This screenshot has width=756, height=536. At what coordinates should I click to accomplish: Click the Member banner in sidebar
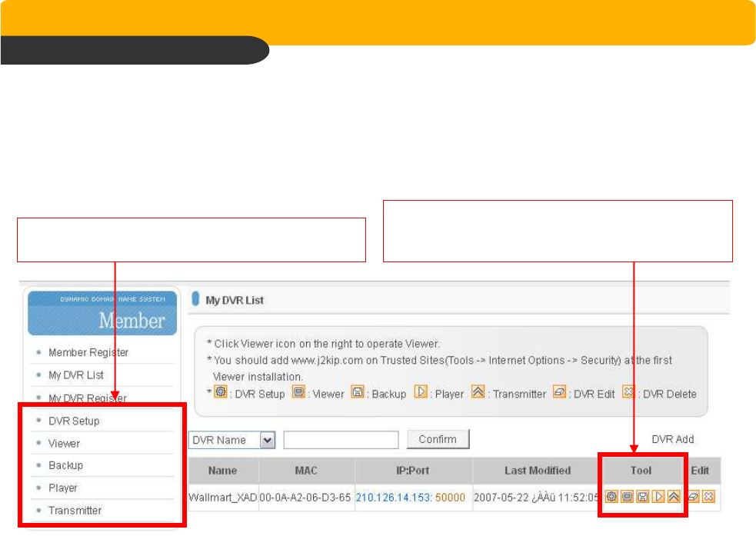[102, 313]
